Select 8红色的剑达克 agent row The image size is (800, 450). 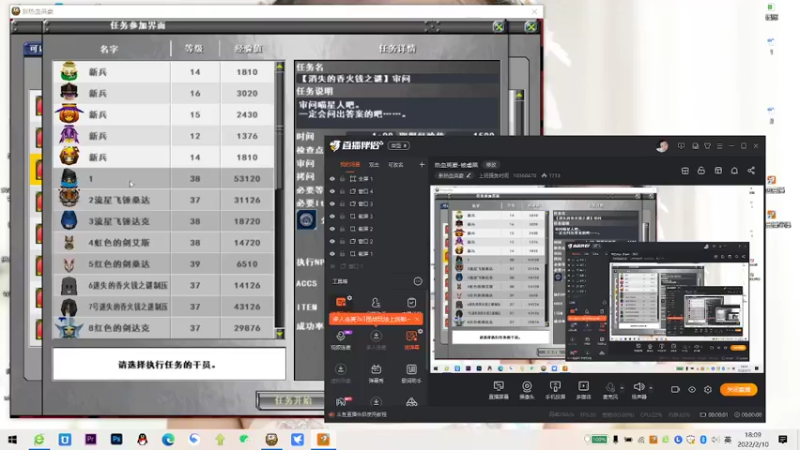(163, 328)
